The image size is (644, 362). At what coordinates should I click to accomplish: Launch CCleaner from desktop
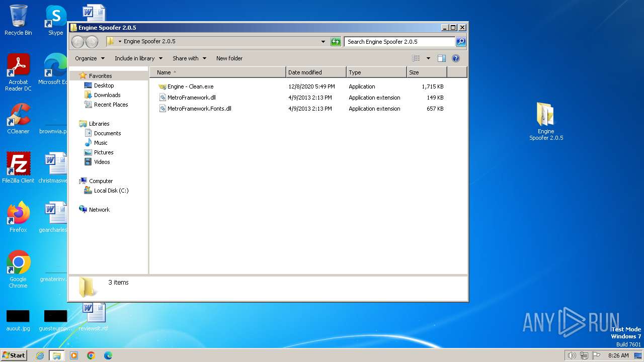tap(18, 119)
